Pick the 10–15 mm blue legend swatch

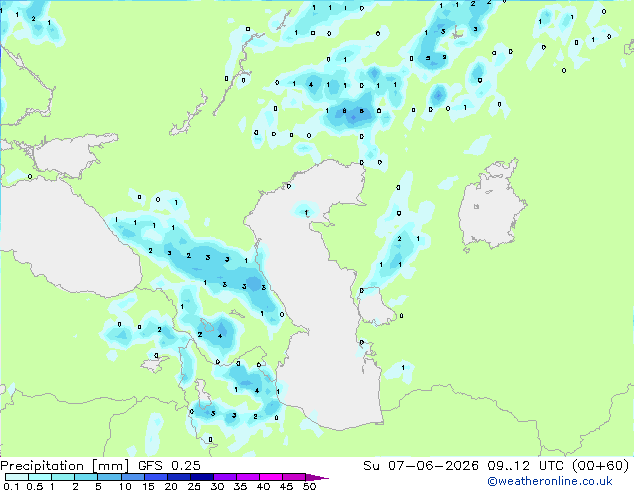(x=133, y=477)
